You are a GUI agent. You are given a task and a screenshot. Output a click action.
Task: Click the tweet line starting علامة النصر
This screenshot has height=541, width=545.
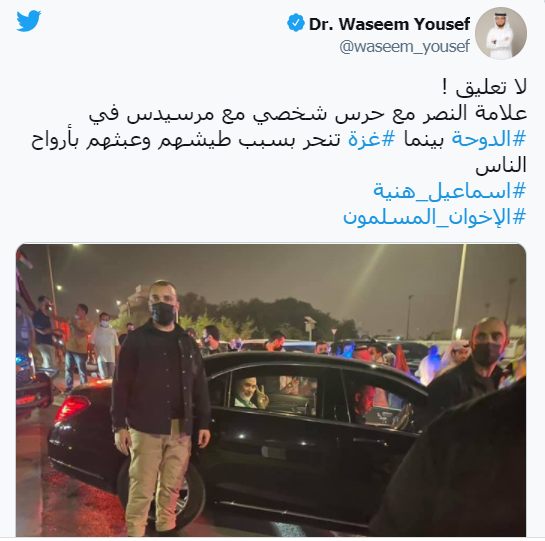(x=308, y=114)
